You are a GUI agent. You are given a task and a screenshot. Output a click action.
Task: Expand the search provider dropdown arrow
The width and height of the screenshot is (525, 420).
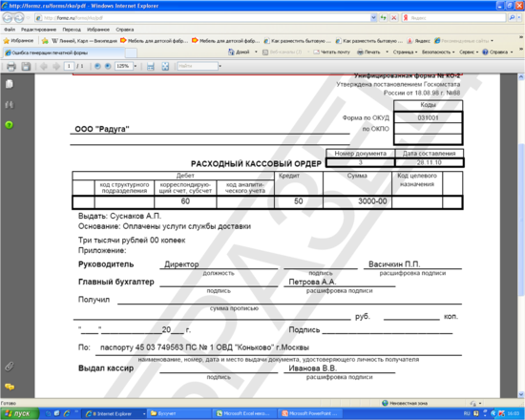519,18
